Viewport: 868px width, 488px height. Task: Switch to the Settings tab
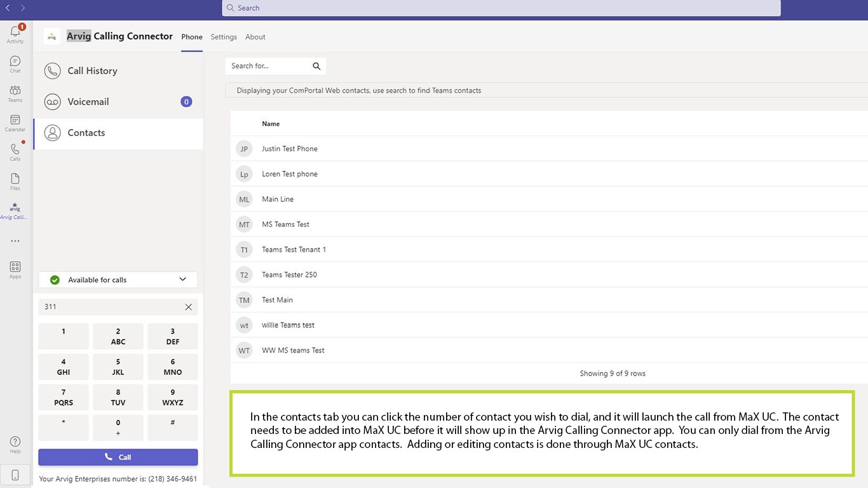(224, 37)
